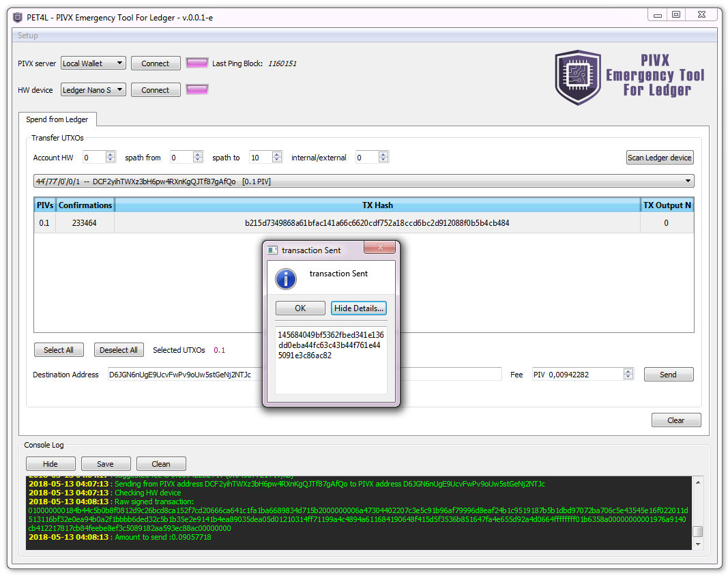Click the PIVs column header

point(45,205)
